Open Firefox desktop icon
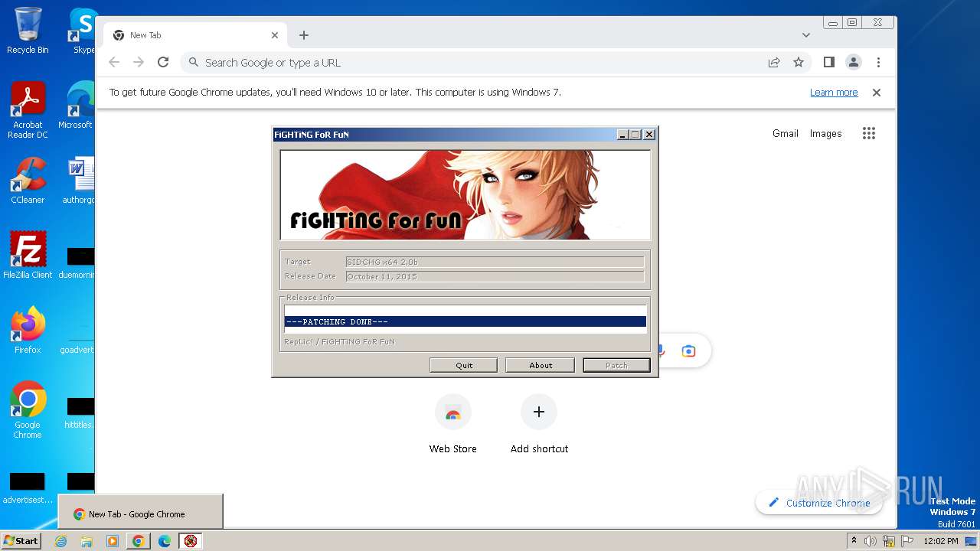The width and height of the screenshot is (980, 551). click(x=28, y=330)
